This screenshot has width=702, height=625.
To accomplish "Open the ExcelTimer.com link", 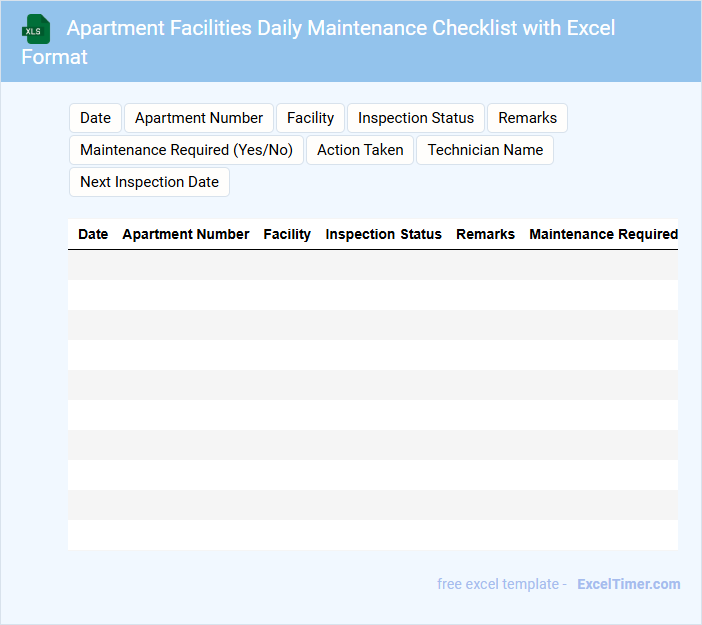I will point(628,584).
